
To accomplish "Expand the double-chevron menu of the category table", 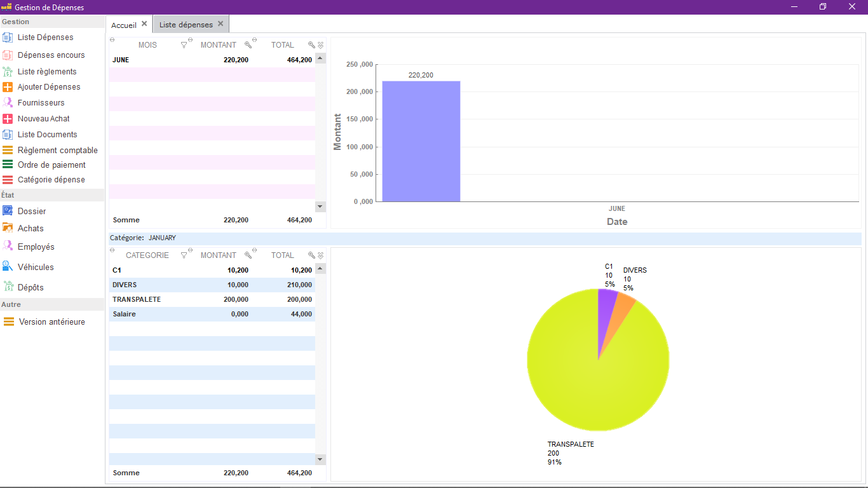I will click(321, 255).
